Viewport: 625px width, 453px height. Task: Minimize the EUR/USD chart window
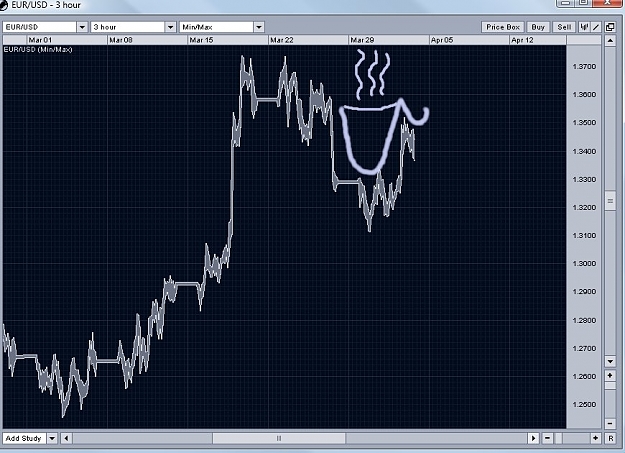pos(566,2)
